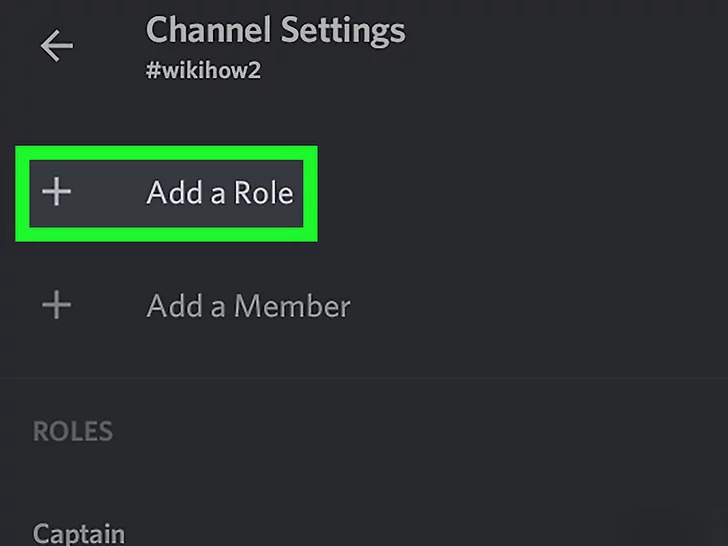Click the Channel Settings title
This screenshot has height=546, width=728.
click(275, 30)
